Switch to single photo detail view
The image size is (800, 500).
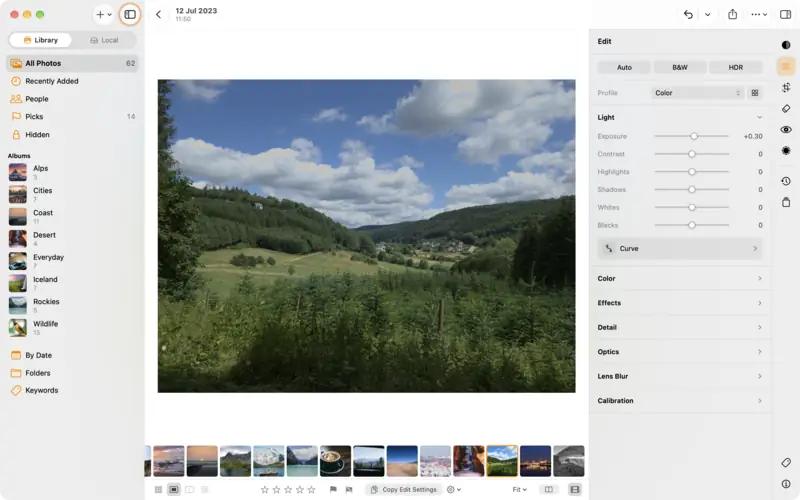pyautogui.click(x=174, y=489)
